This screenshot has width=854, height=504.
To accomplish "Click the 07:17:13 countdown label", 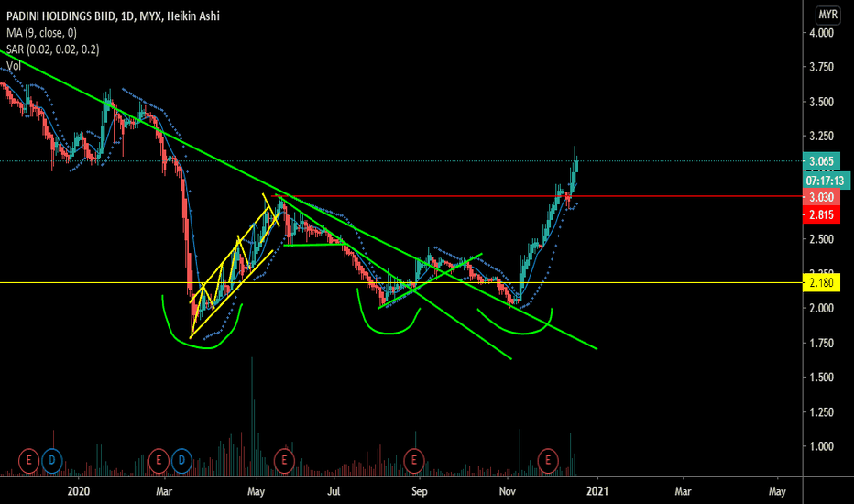I will [827, 181].
